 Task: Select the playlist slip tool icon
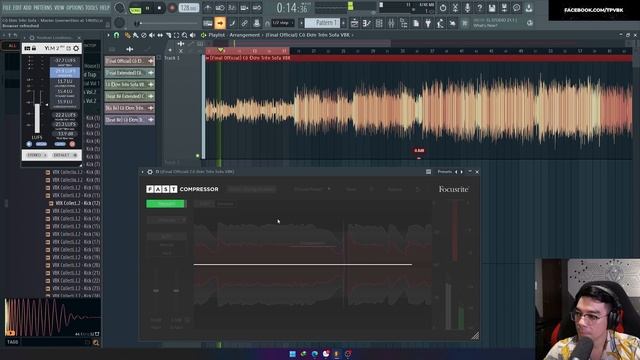click(x=160, y=36)
